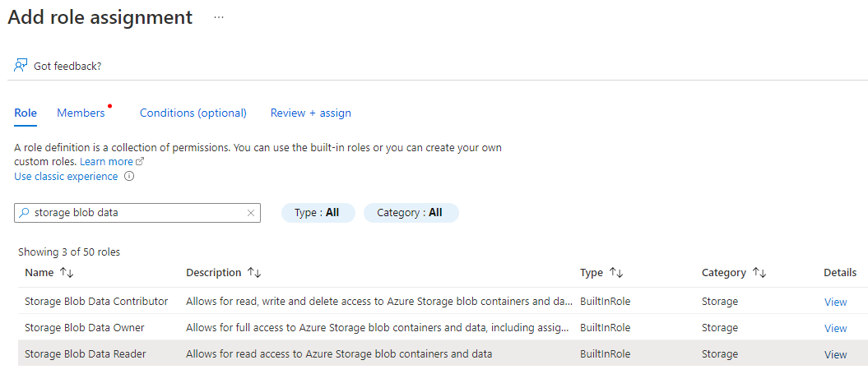This screenshot has height=374, width=868.
Task: Click the Got feedback person icon
Action: 21,65
